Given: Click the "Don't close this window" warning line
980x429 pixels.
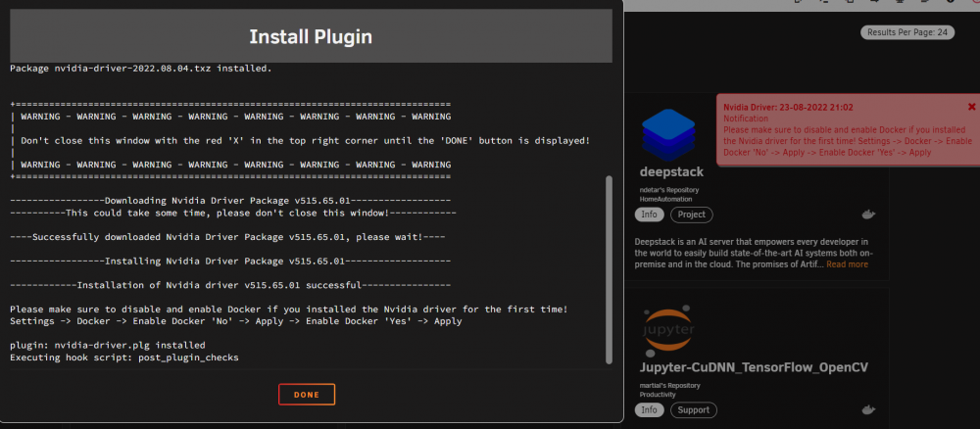Looking at the screenshot, I should [305, 141].
